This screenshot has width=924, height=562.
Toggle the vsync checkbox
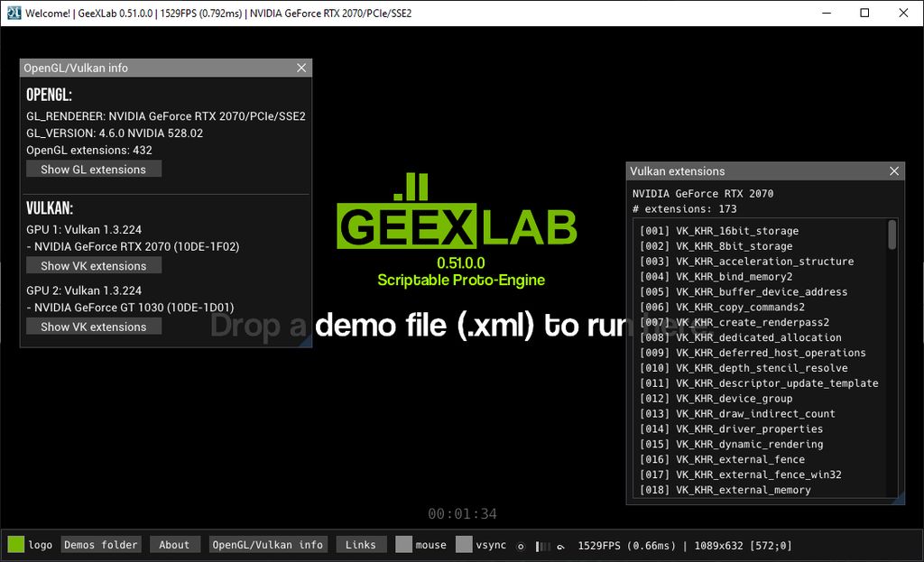pyautogui.click(x=464, y=544)
